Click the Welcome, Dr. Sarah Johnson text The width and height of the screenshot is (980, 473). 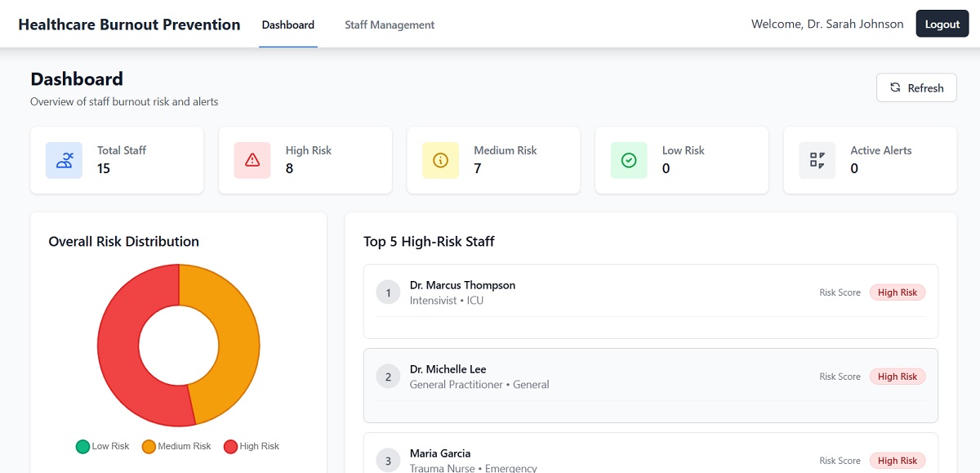827,24
